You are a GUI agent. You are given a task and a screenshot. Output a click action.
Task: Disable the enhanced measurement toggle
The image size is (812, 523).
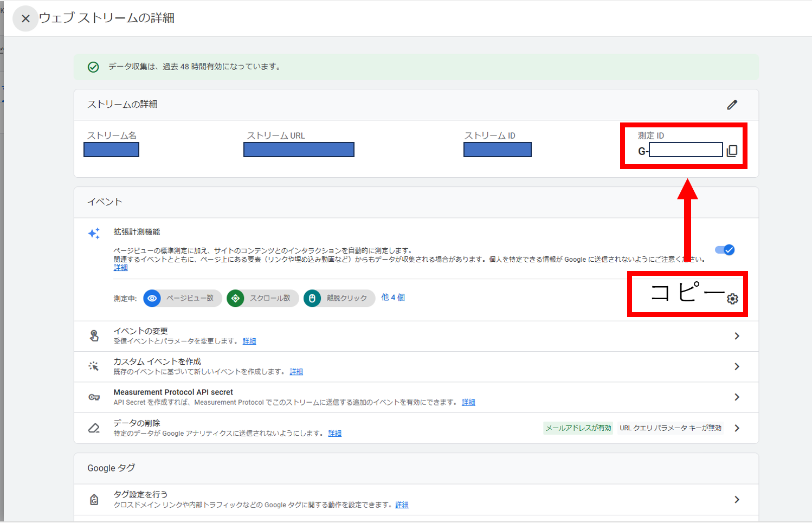(724, 250)
